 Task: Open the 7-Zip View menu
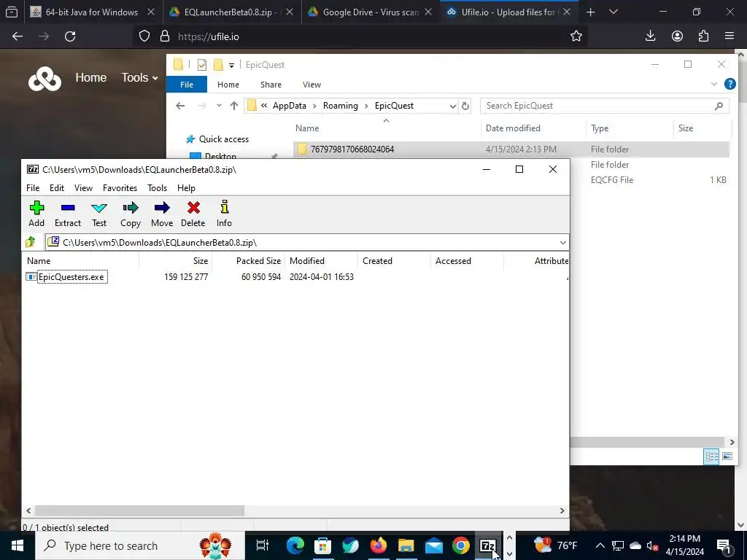[83, 188]
